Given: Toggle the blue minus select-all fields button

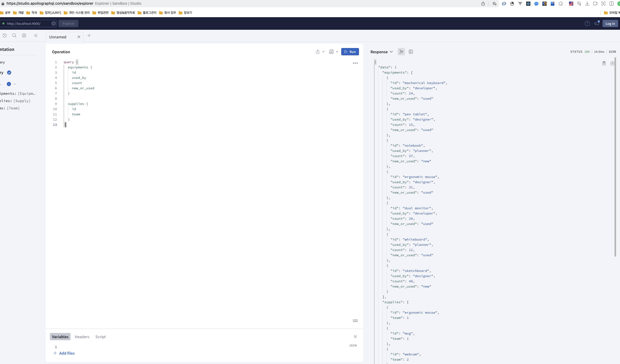Looking at the screenshot, I should (x=9, y=84).
